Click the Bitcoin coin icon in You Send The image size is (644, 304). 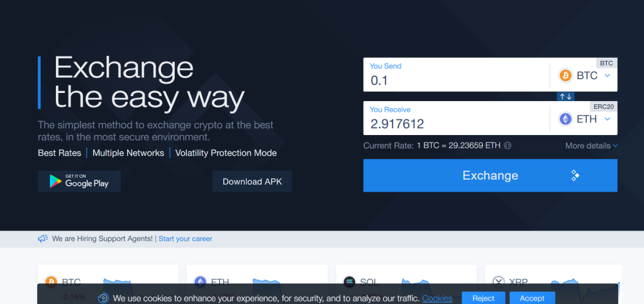(565, 75)
